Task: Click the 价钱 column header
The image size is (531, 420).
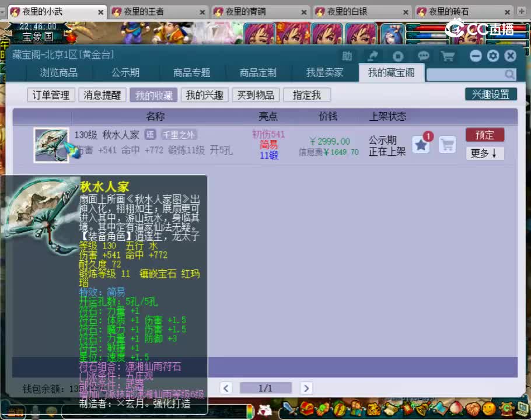Action: point(328,117)
